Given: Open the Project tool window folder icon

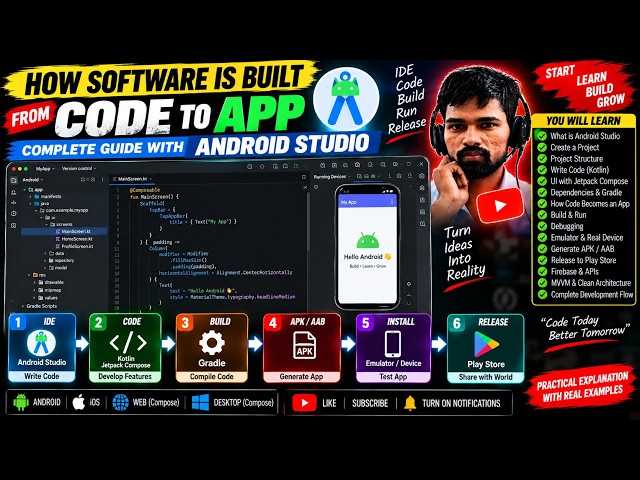Looking at the screenshot, I should point(13,180).
